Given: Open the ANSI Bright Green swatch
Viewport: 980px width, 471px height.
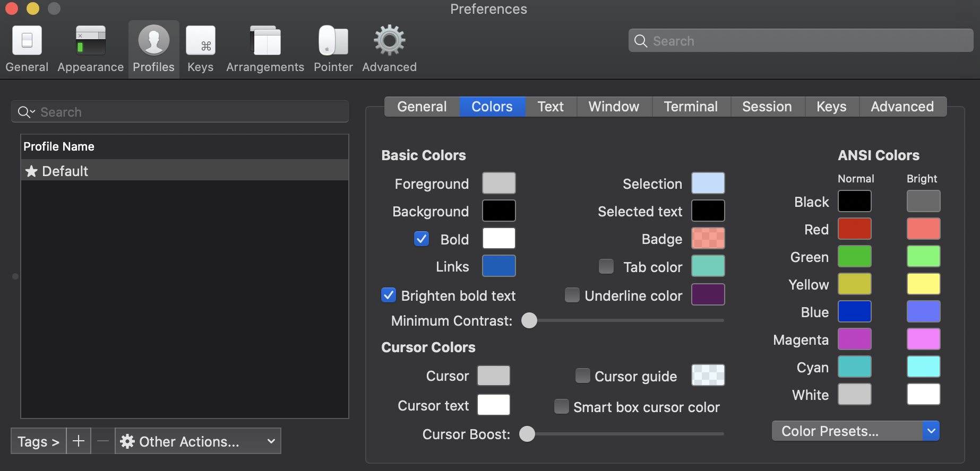Looking at the screenshot, I should (924, 256).
